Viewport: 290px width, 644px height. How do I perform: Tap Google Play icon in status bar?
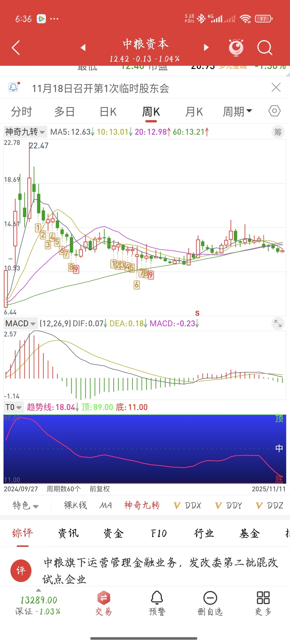41,19
